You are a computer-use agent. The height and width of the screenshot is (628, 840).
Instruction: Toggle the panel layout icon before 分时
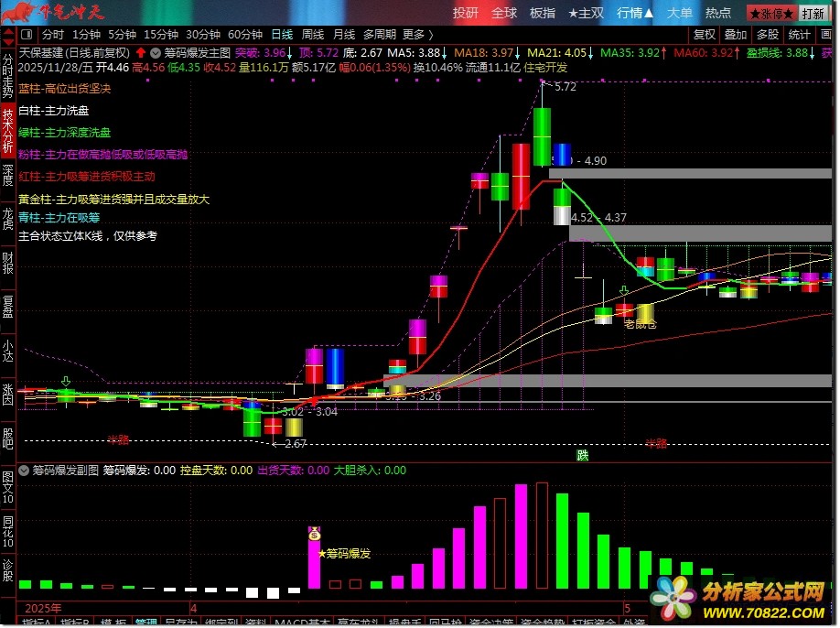[x=27, y=35]
